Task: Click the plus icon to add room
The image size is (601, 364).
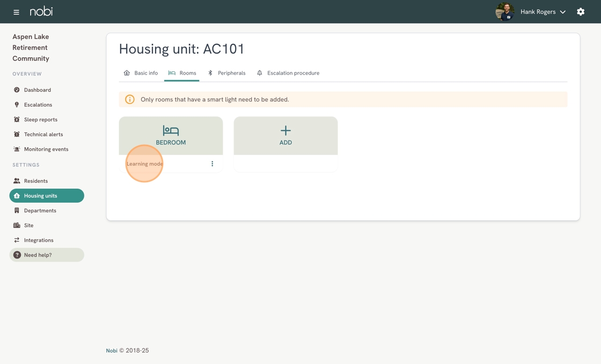Action: (x=285, y=130)
